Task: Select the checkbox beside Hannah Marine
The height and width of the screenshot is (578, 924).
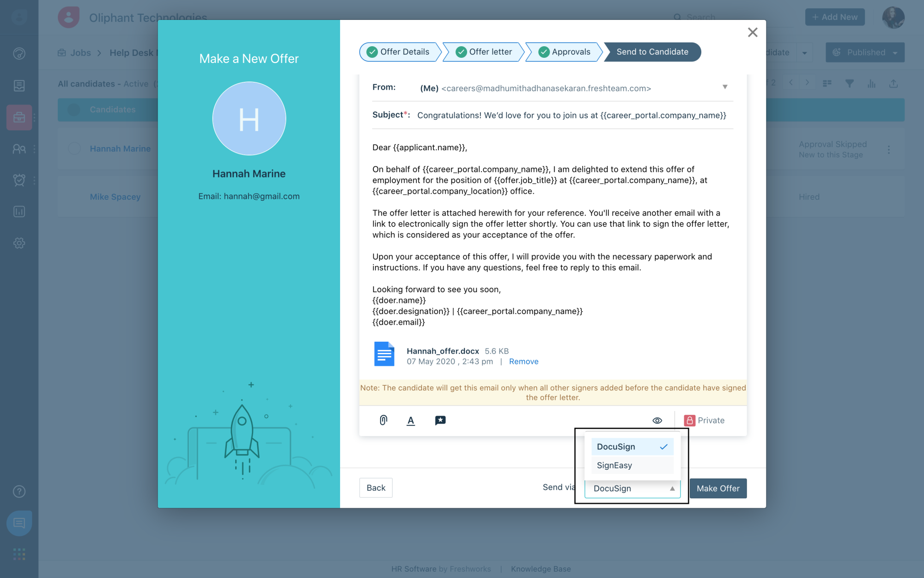Action: click(x=74, y=148)
